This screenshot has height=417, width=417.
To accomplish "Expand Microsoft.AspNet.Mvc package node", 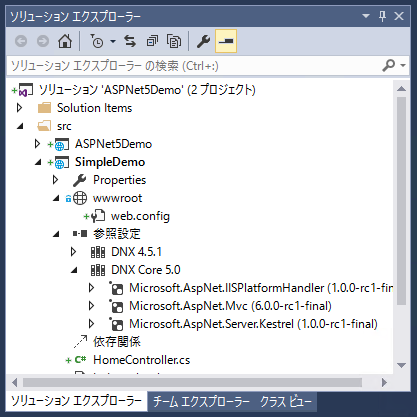I will pos(91,306).
